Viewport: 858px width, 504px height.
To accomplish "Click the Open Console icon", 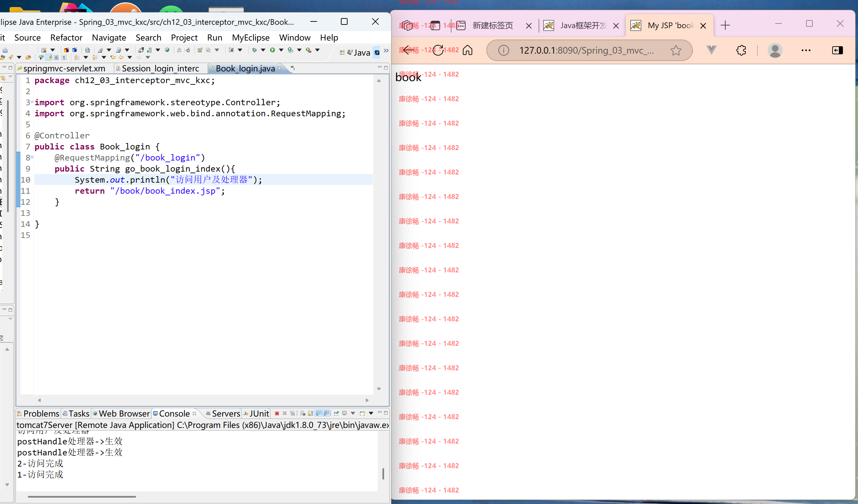I will pos(362,414).
